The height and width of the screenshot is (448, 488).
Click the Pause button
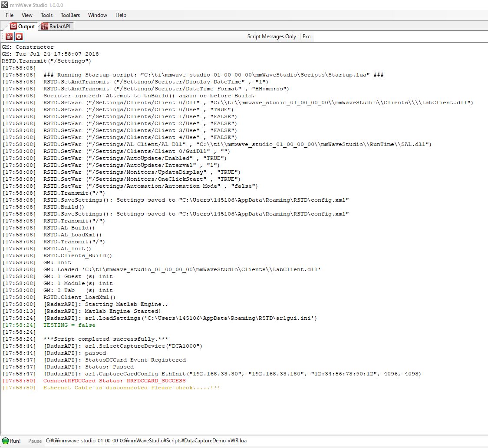[35, 441]
